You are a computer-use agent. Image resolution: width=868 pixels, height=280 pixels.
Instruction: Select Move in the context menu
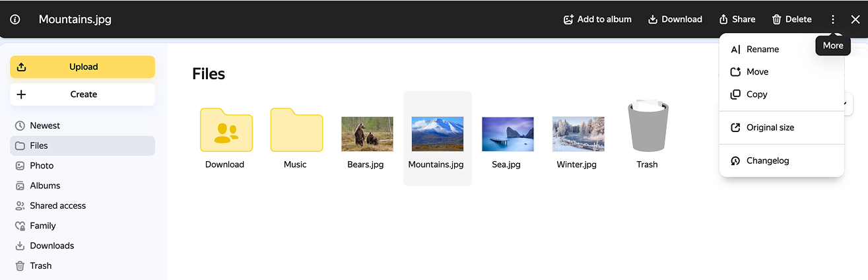pos(757,72)
